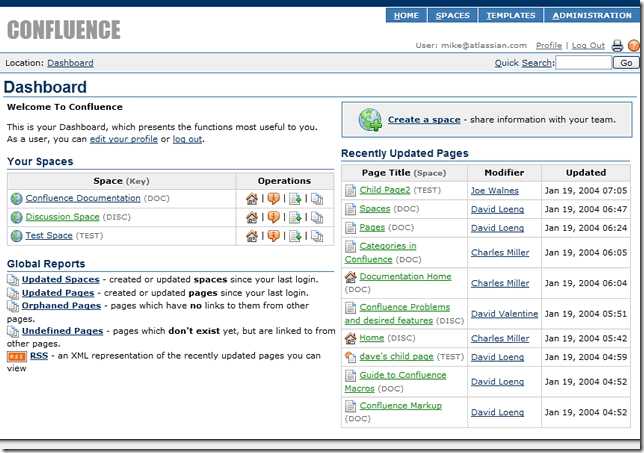Image resolution: width=644 pixels, height=453 pixels.
Task: Open the RSS link
Action: (39, 356)
